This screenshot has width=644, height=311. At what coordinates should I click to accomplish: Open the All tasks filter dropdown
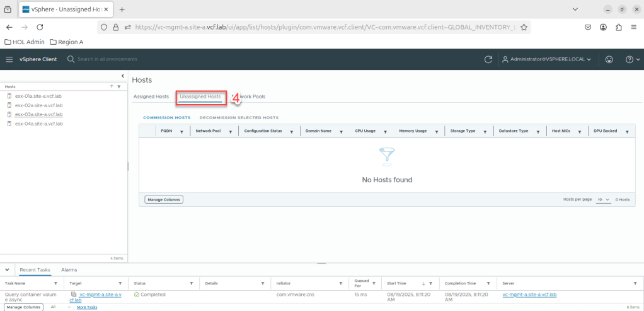tap(60, 307)
